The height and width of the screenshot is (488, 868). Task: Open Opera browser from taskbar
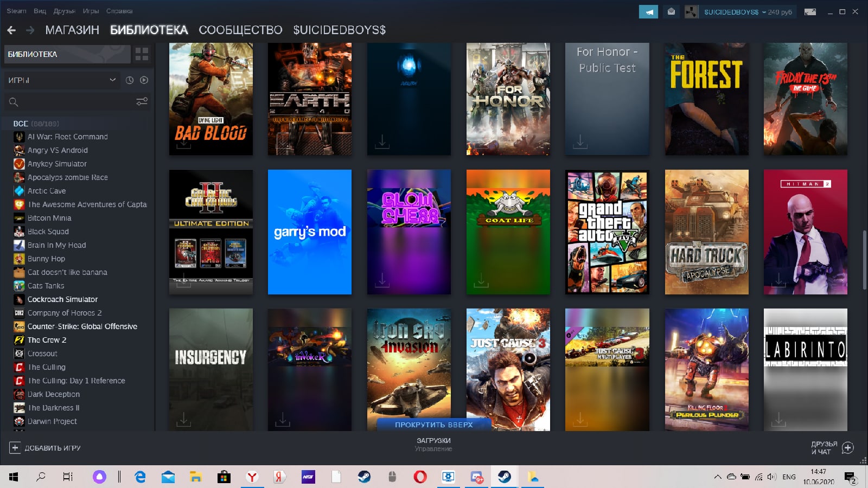[420, 477]
